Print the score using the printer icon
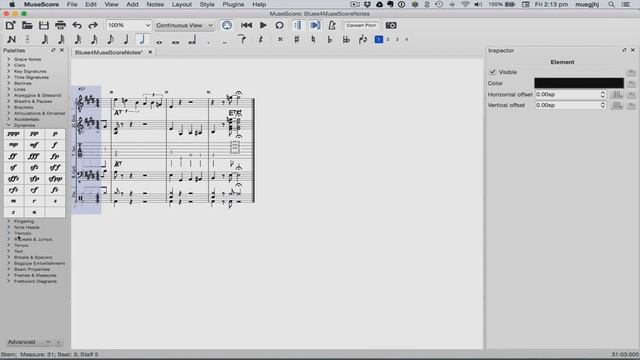 (x=60, y=25)
